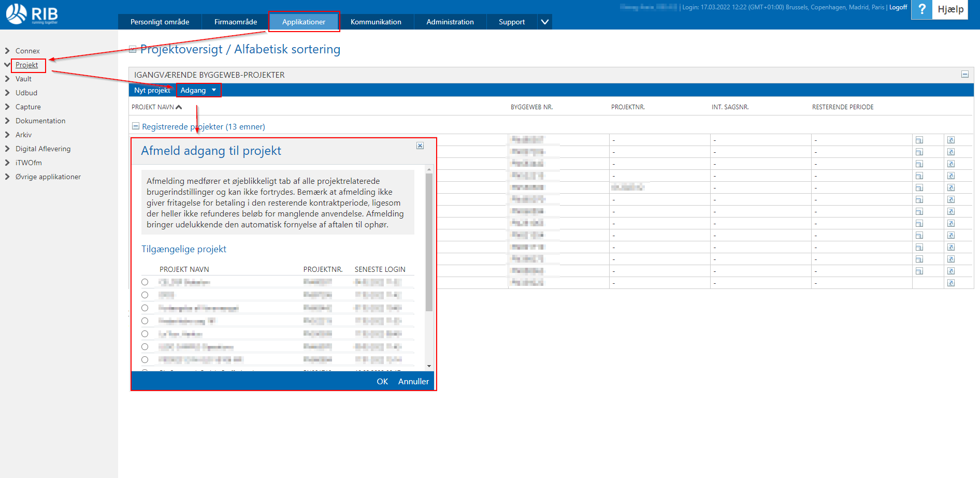Screen dimensions: 980x478
Task: Select the third project radio button in the dialog
Action: [145, 308]
